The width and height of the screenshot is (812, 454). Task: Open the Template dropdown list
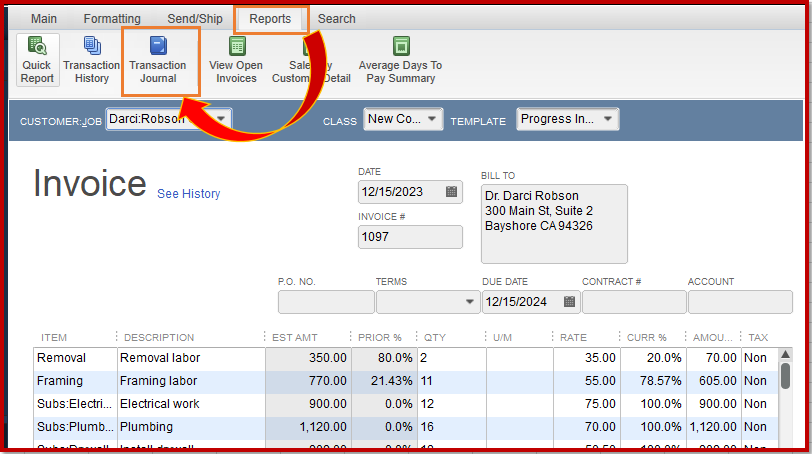pyautogui.click(x=608, y=119)
